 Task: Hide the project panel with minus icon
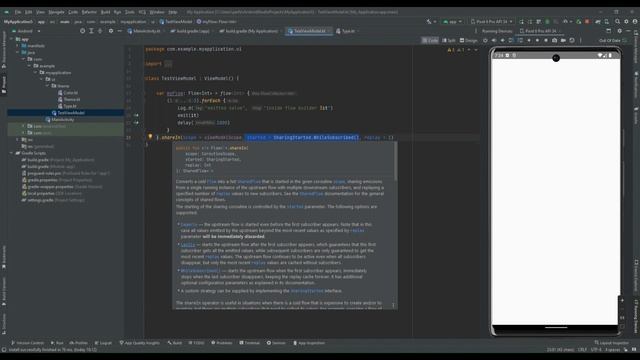click(120, 31)
